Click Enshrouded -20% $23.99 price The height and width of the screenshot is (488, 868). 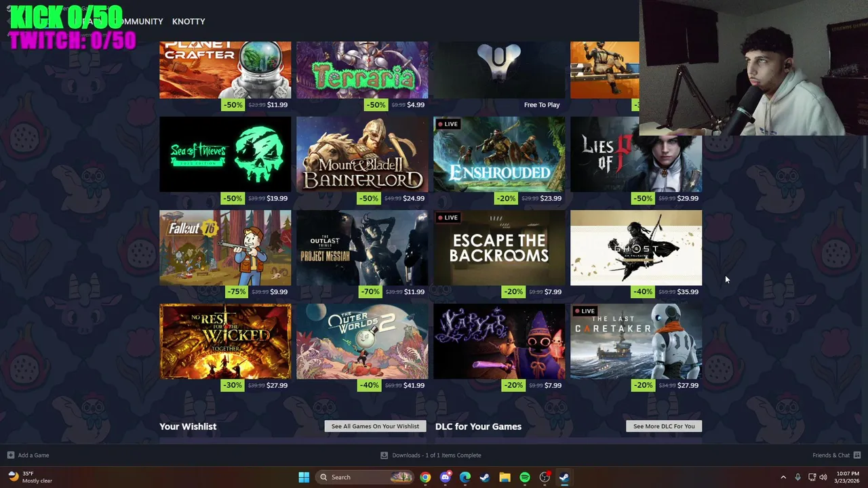pyautogui.click(x=530, y=199)
